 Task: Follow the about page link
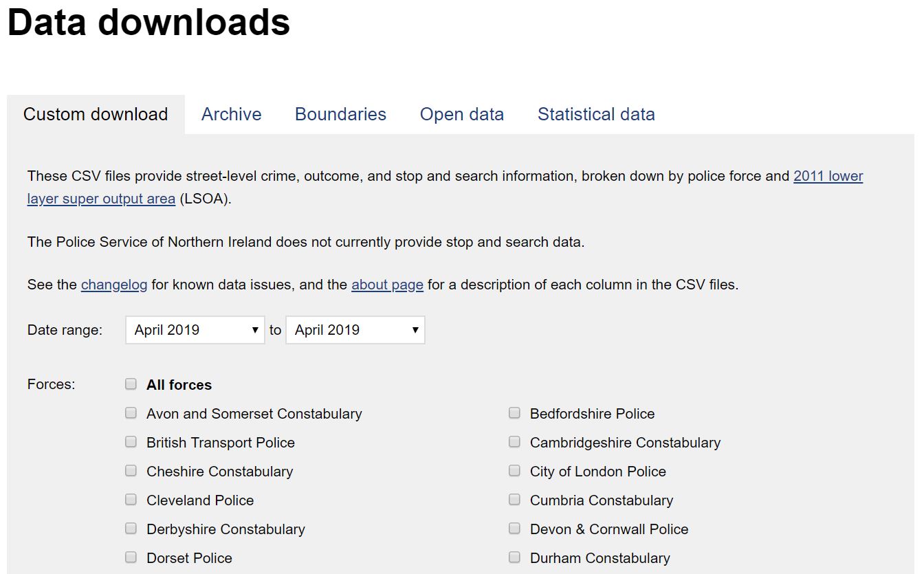coord(387,285)
